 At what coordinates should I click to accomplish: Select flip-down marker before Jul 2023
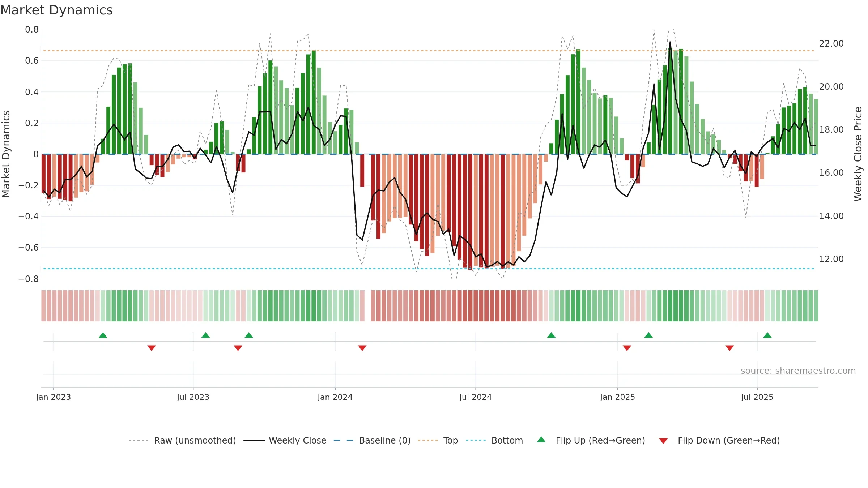coord(152,348)
